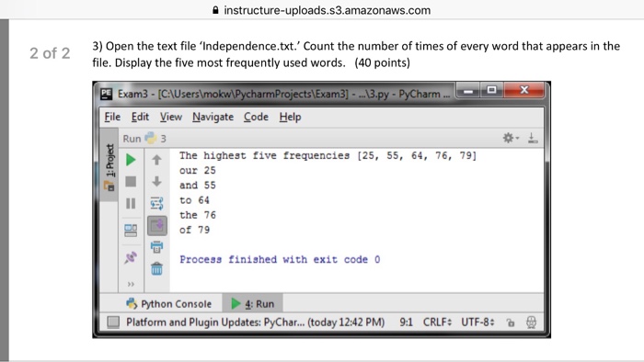Image resolution: width=644 pixels, height=362 pixels.
Task: Hide the Run panel with download-arrow icon
Action: click(533, 138)
